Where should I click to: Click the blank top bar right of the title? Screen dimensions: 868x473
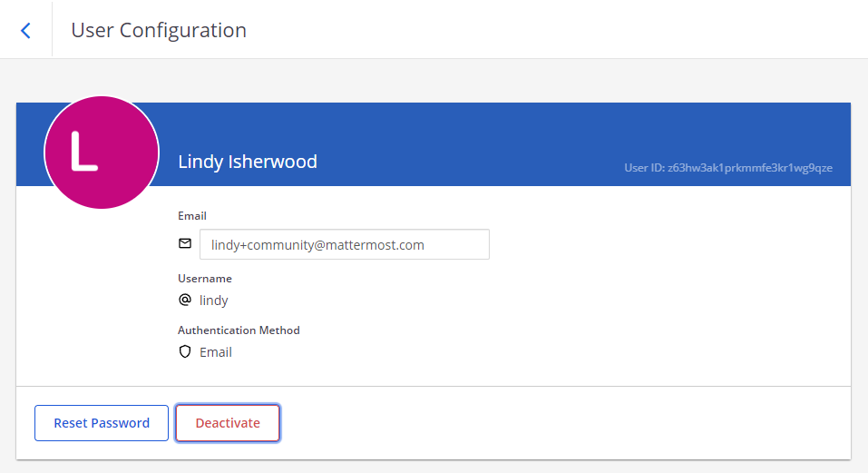(562, 30)
